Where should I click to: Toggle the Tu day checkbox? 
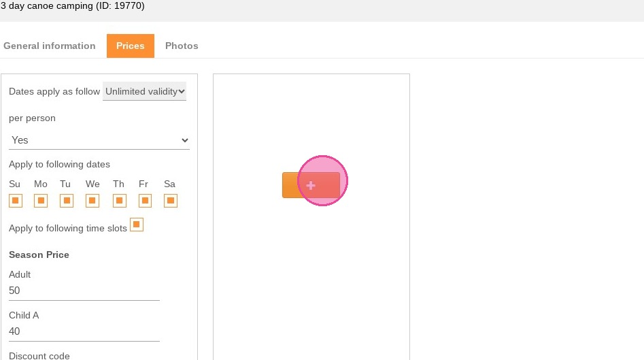(67, 201)
